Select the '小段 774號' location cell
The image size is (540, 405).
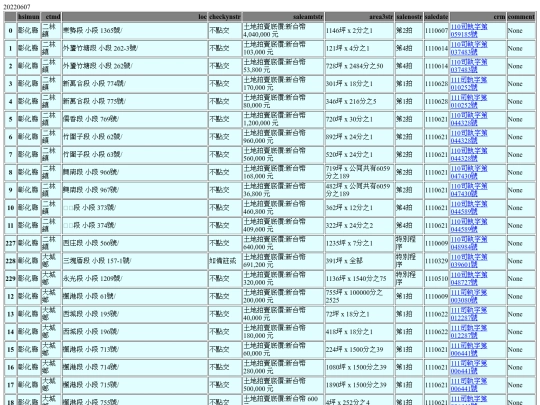coord(135,84)
